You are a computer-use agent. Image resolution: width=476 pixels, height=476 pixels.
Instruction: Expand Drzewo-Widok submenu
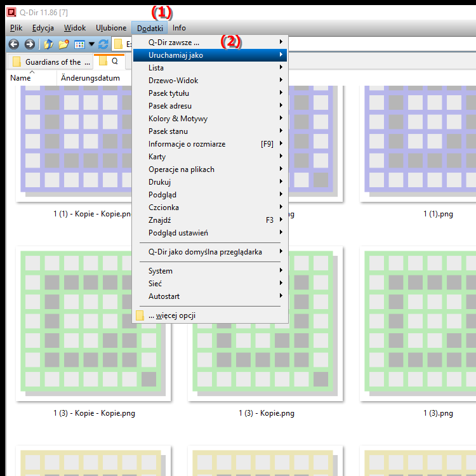pyautogui.click(x=210, y=81)
